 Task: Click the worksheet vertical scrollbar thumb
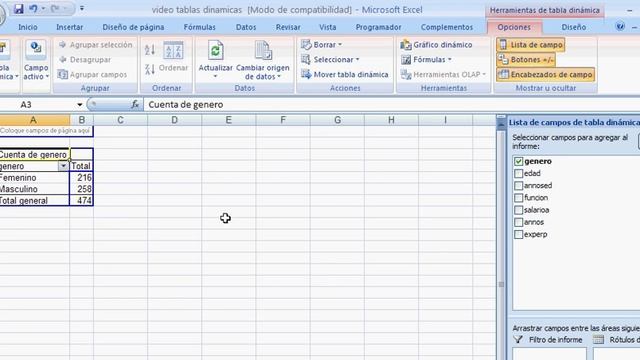pyautogui.click(x=501, y=284)
